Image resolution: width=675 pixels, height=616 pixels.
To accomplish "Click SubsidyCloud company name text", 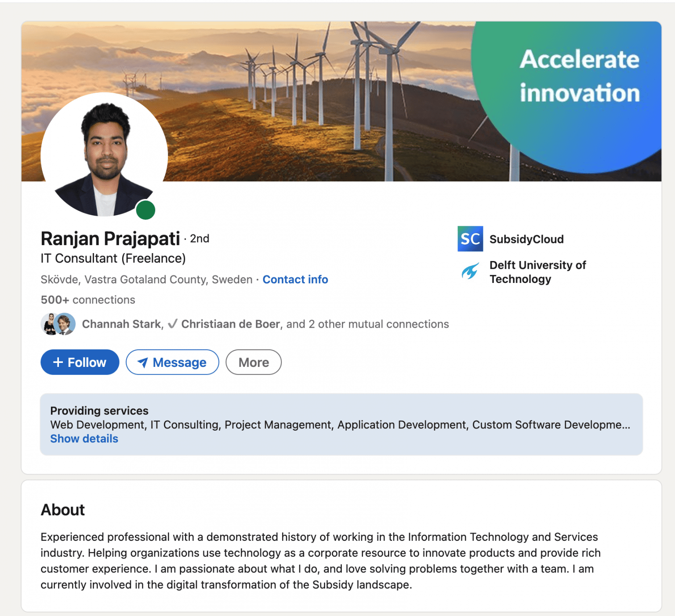I will [526, 239].
